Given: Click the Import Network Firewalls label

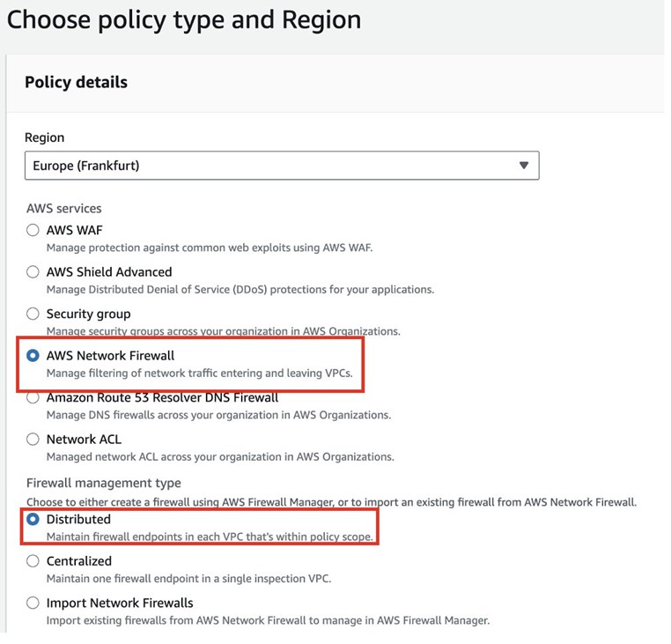Looking at the screenshot, I should pyautogui.click(x=120, y=603).
